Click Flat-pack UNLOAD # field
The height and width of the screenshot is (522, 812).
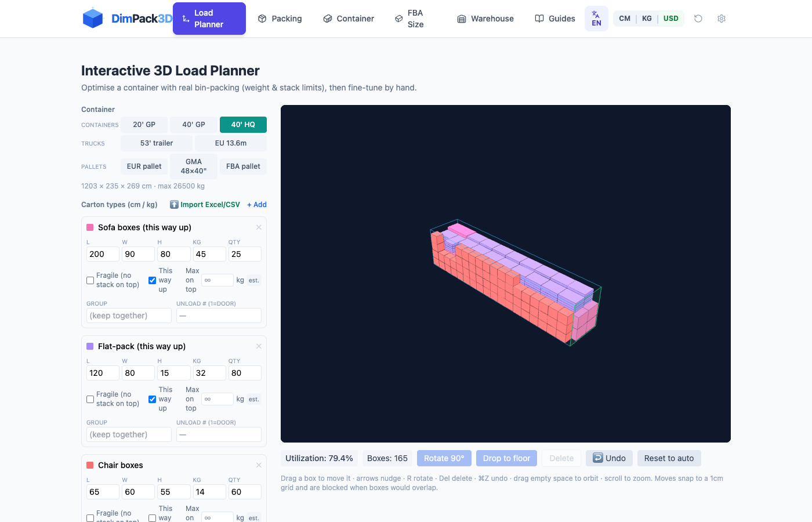click(x=219, y=434)
